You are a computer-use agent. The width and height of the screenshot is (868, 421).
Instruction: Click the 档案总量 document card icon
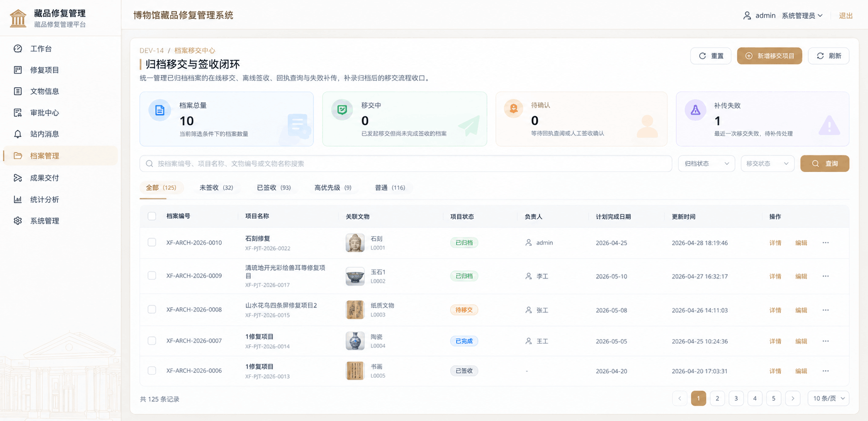(x=160, y=111)
